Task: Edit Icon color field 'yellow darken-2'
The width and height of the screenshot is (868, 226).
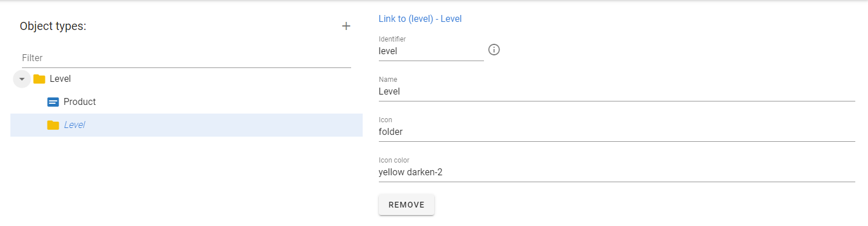Action: click(x=616, y=172)
